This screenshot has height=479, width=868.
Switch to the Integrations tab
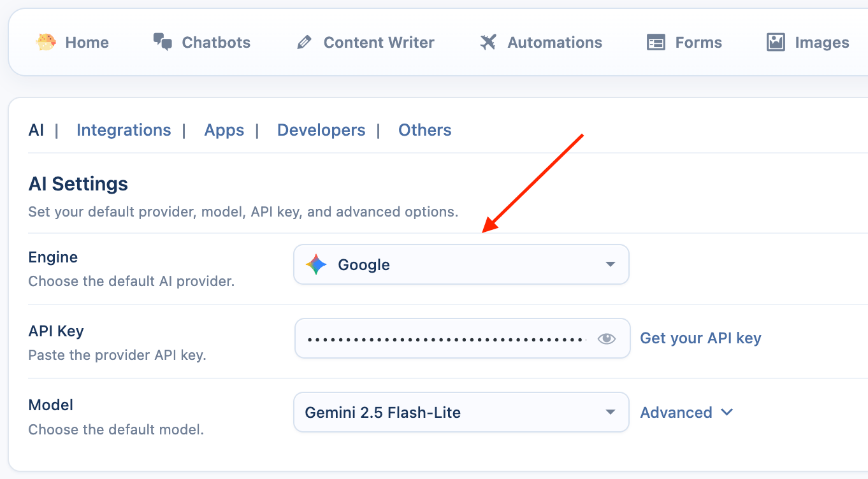124,130
